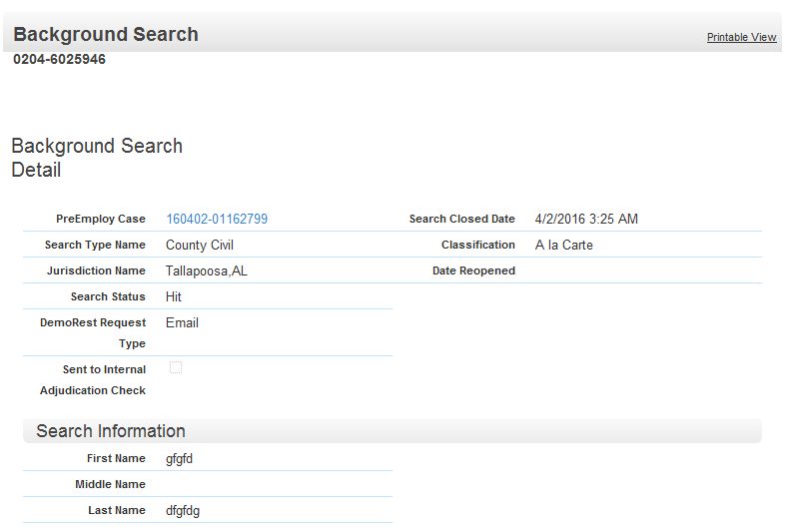Click the A la Carte classification value
The width and height of the screenshot is (797, 532).
pos(563,245)
